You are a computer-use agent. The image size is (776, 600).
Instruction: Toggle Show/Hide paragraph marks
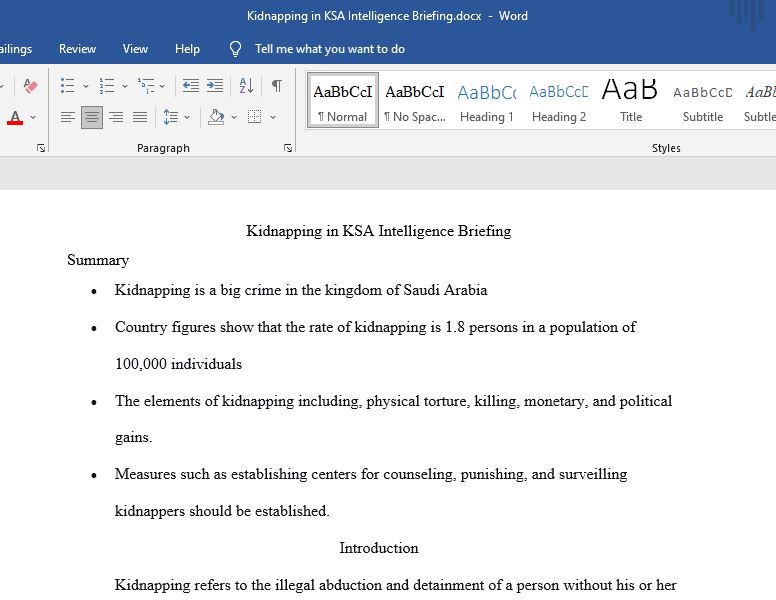tap(277, 86)
